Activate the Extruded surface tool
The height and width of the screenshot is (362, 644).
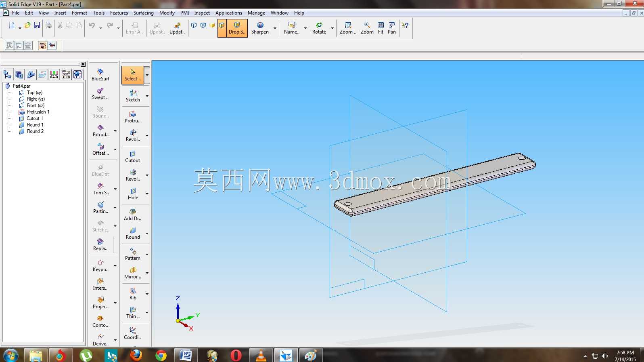pos(100,130)
